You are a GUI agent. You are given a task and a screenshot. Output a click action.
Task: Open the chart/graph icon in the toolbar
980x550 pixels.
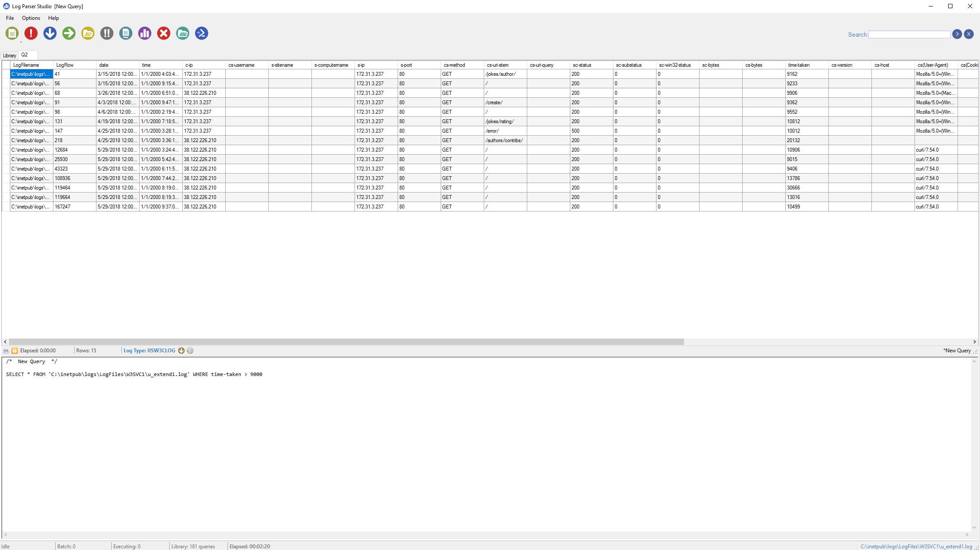[144, 33]
